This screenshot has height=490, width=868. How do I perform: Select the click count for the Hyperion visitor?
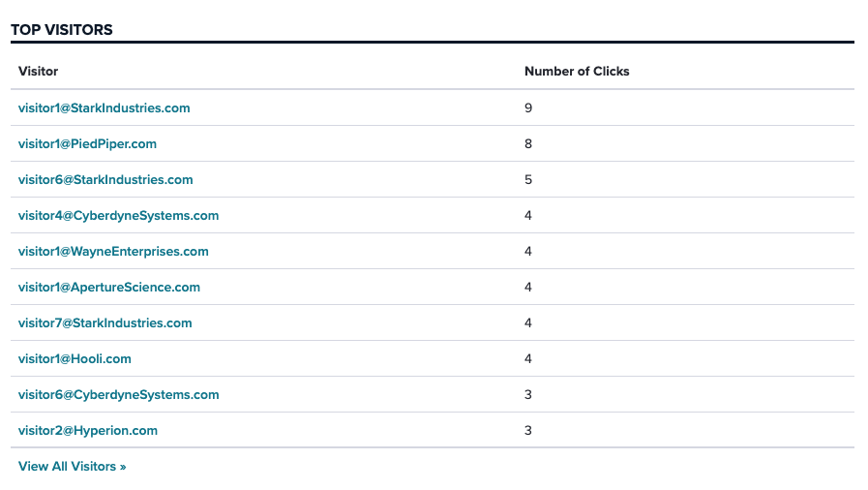(528, 431)
